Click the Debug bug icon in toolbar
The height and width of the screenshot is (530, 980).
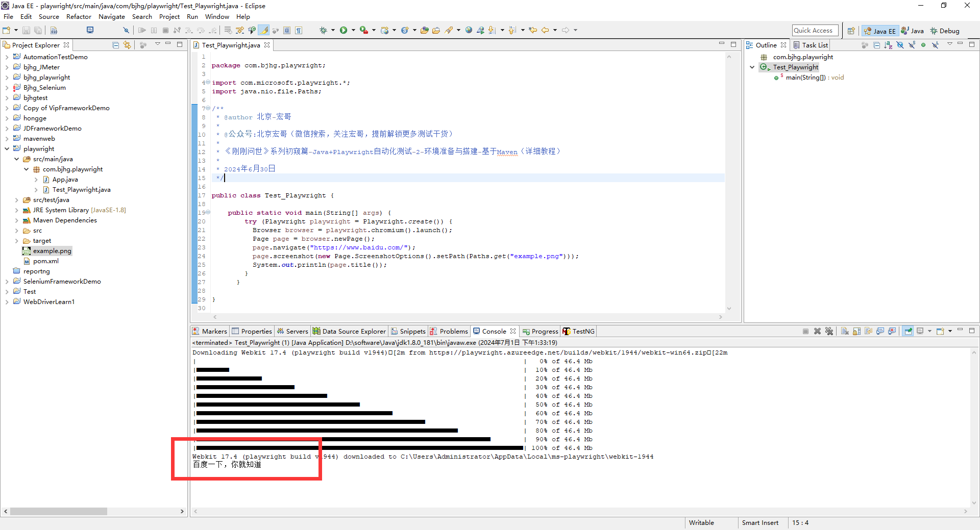point(323,30)
